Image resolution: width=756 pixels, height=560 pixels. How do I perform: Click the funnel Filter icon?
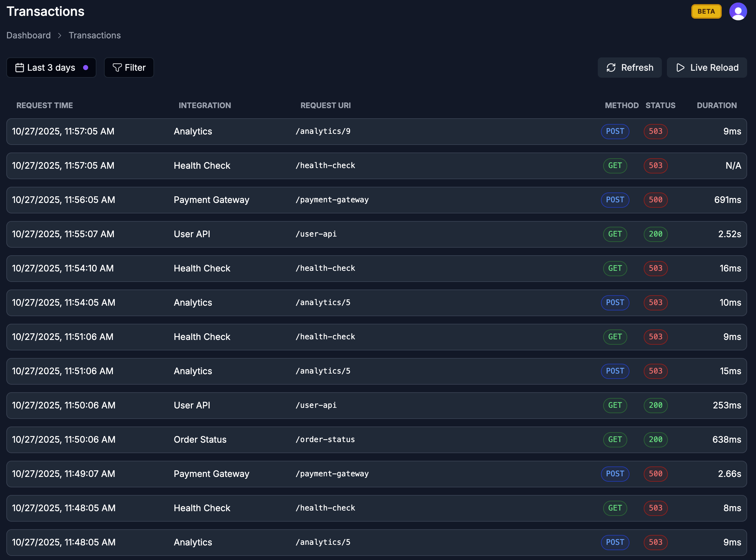click(117, 68)
